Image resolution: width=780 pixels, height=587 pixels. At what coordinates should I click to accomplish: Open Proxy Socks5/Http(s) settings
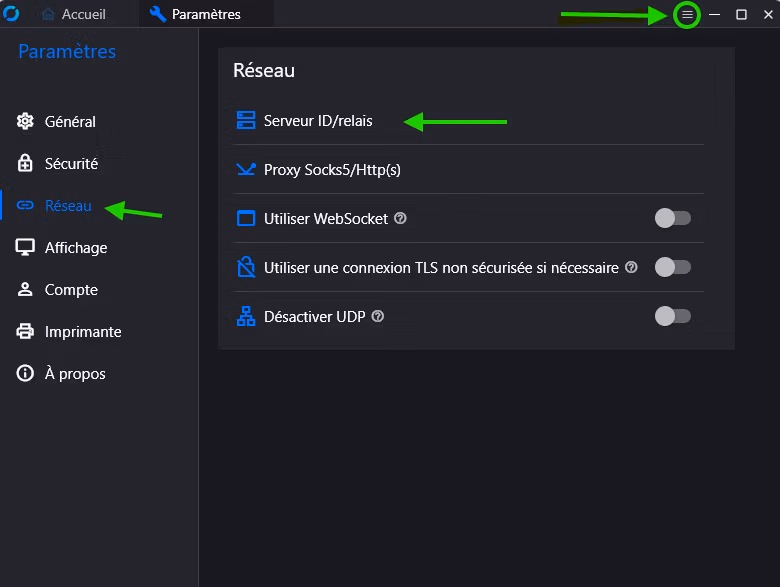tap(469, 169)
